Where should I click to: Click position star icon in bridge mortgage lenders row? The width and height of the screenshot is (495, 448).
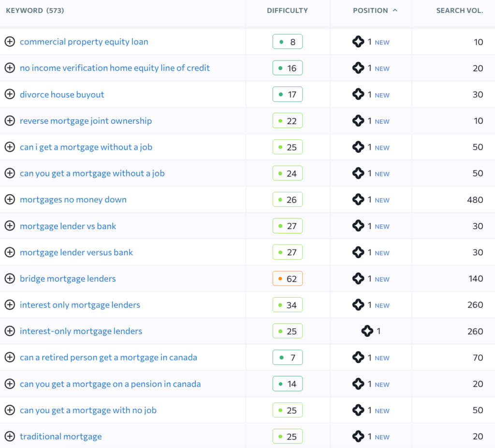tap(358, 278)
